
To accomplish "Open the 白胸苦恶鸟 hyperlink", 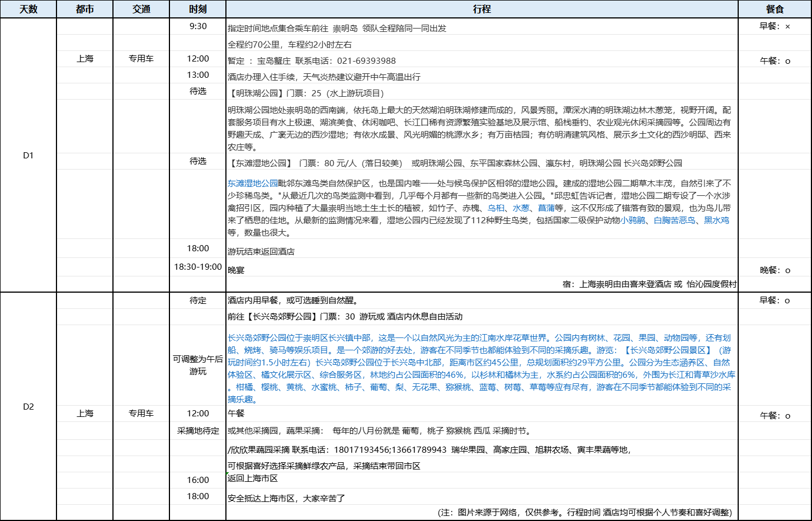I will pos(674,220).
